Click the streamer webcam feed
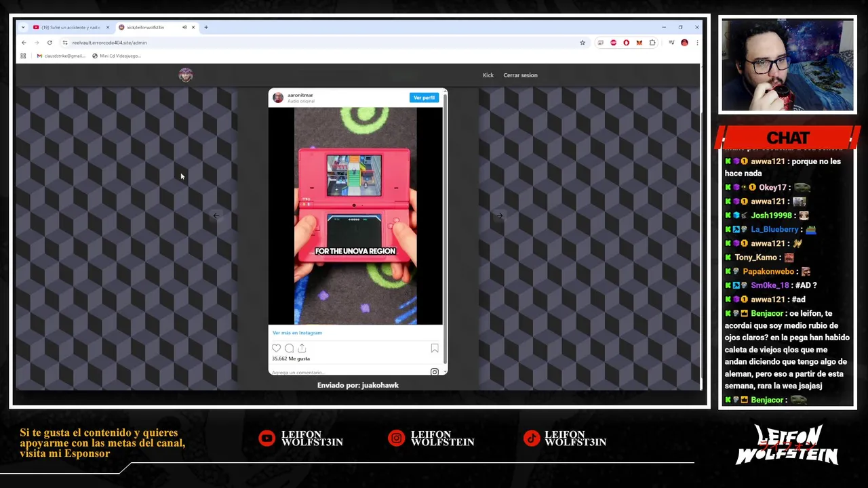Viewport: 868px width, 488px height. coord(787,65)
